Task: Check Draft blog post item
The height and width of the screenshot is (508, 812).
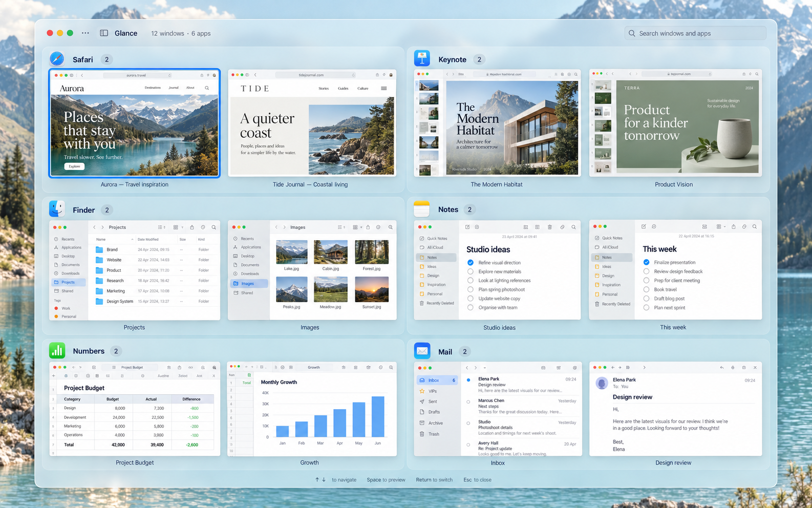Action: [646, 299]
